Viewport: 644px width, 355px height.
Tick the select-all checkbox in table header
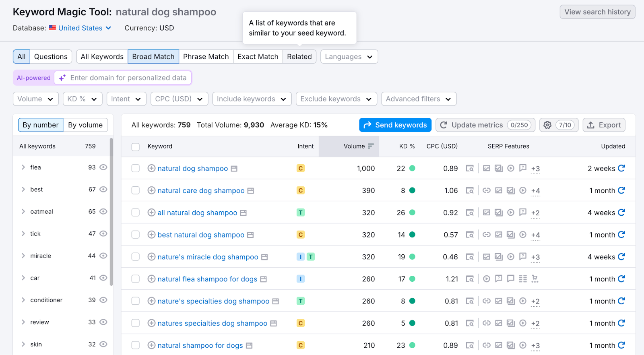click(x=136, y=147)
